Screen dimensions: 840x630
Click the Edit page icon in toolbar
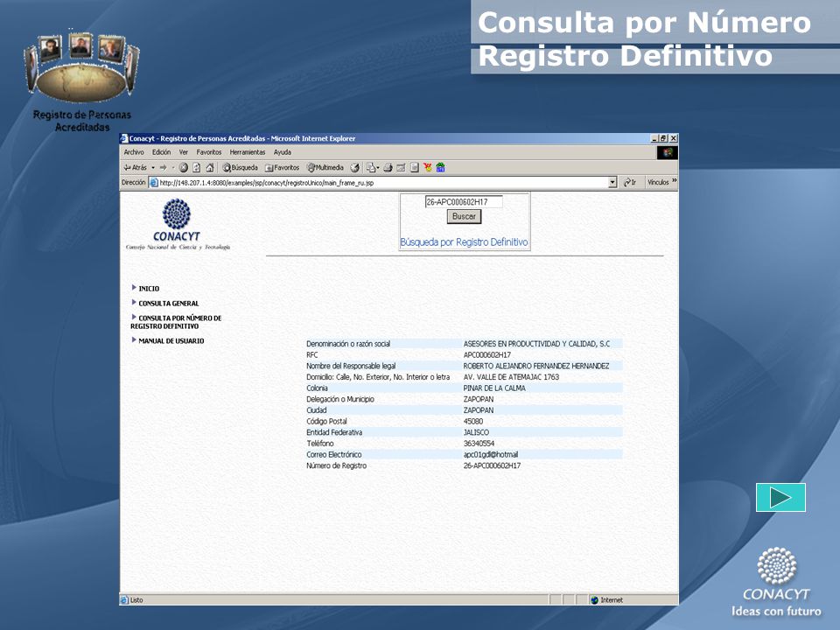pyautogui.click(x=402, y=168)
